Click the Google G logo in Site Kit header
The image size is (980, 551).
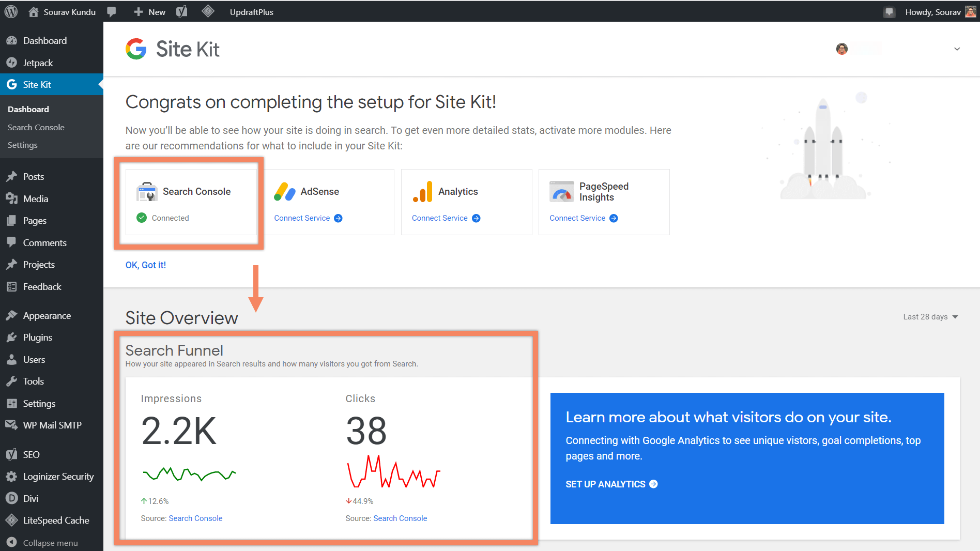pyautogui.click(x=136, y=49)
